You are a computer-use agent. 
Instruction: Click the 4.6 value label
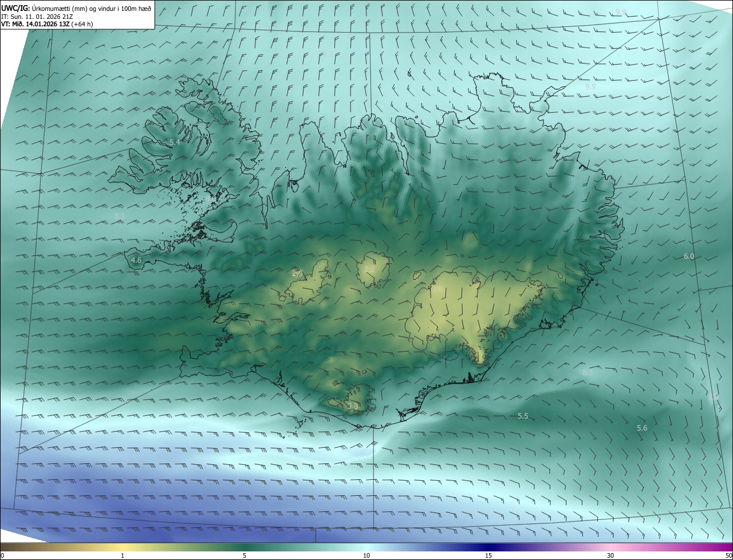coord(136,260)
